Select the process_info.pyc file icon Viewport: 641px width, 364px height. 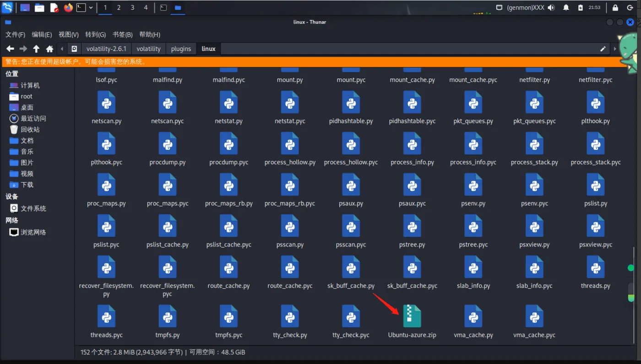(x=473, y=143)
